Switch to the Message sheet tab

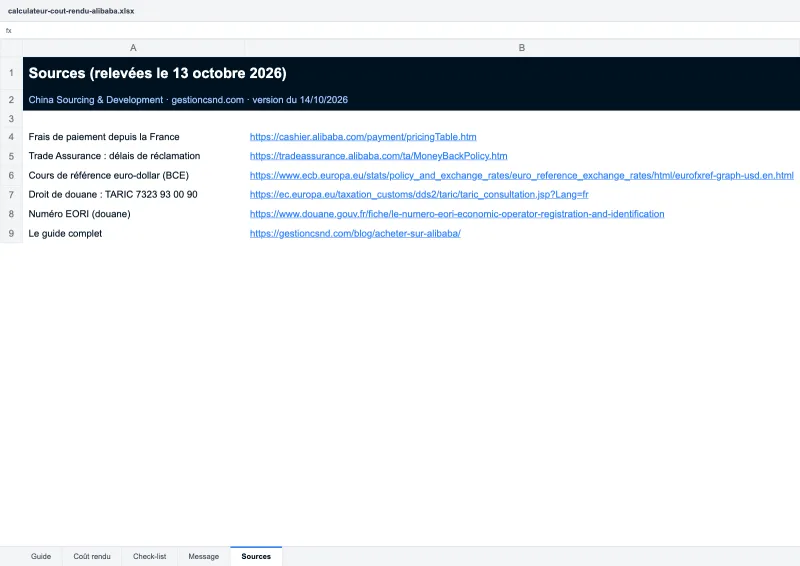pyautogui.click(x=204, y=556)
